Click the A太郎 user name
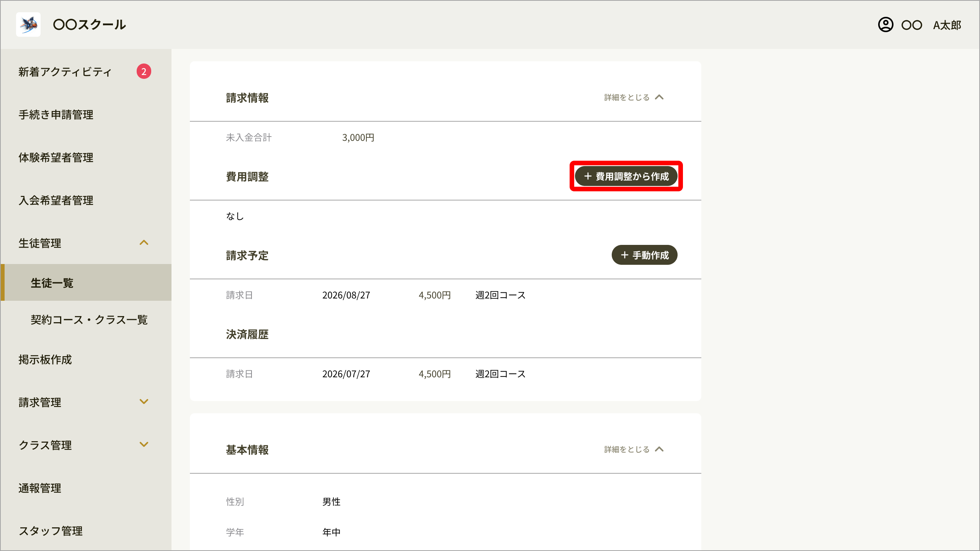 (x=947, y=25)
